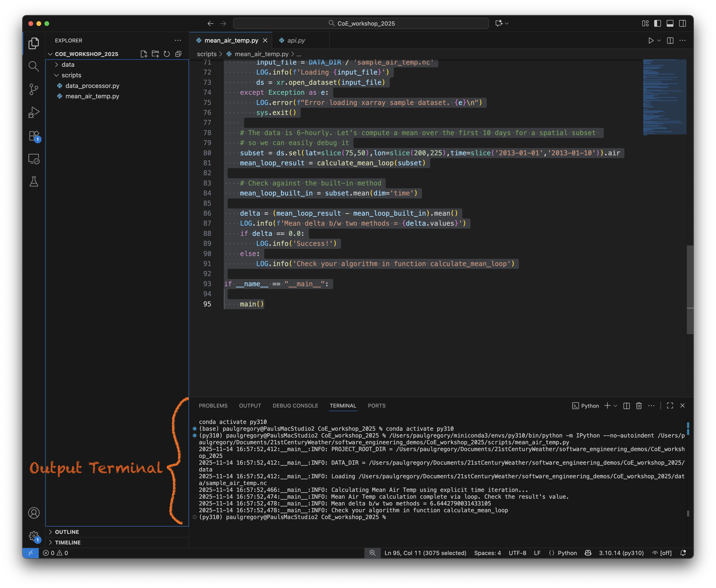Toggle the secondary sidebar visibility
Image resolution: width=716 pixels, height=588 pixels.
pos(682,23)
